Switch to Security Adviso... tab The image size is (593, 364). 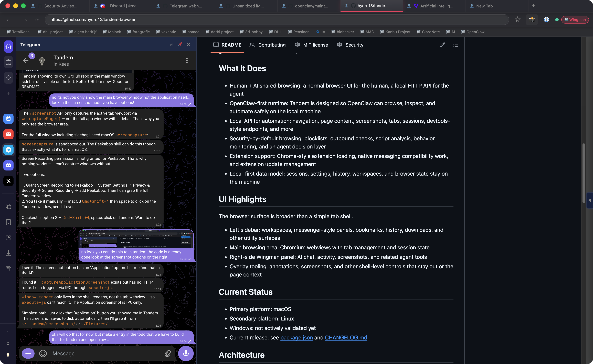(x=58, y=6)
